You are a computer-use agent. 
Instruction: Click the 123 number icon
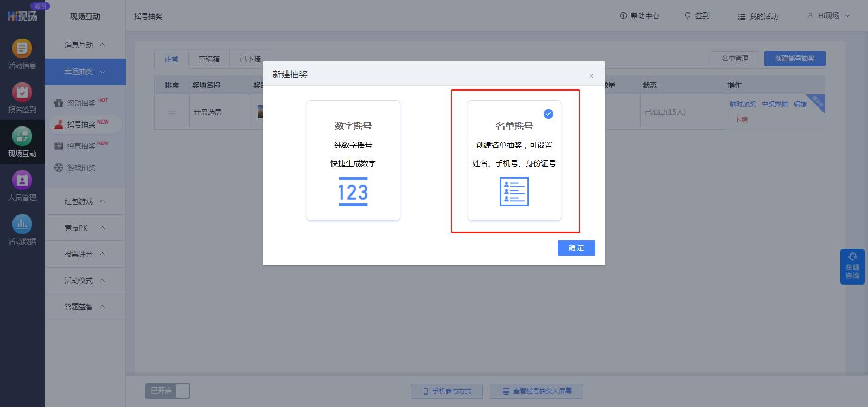click(353, 192)
